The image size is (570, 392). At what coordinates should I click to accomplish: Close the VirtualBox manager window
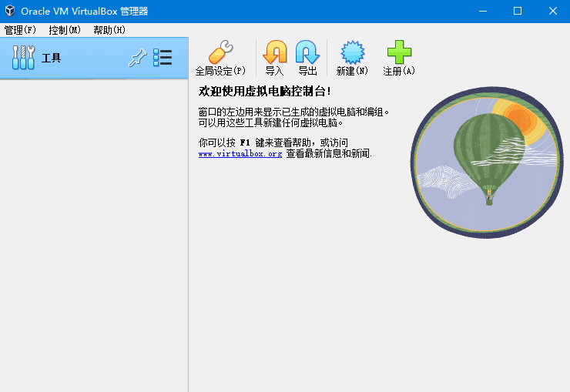pos(552,12)
